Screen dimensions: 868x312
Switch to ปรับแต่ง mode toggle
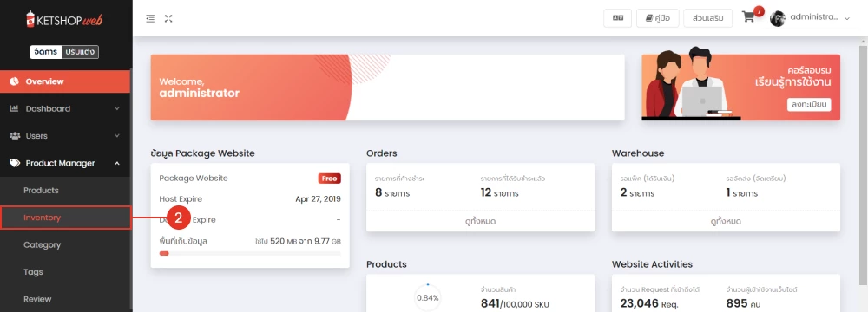[x=80, y=52]
